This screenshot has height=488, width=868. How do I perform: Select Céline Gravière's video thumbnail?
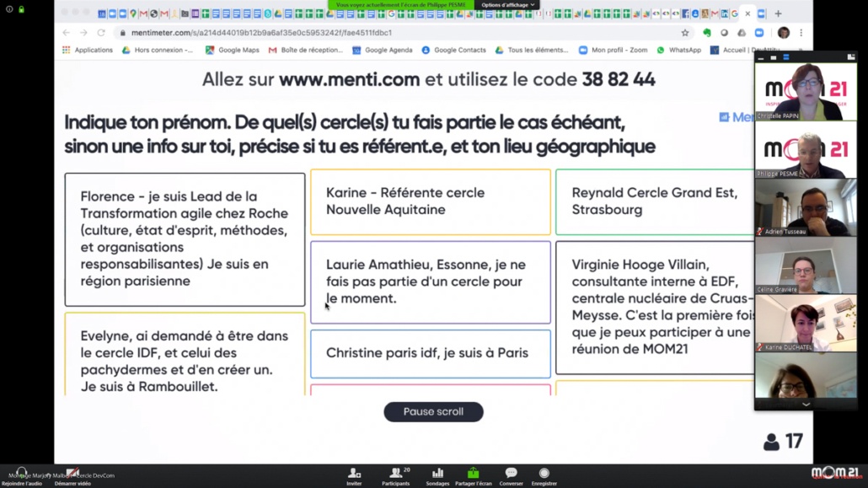coord(806,265)
